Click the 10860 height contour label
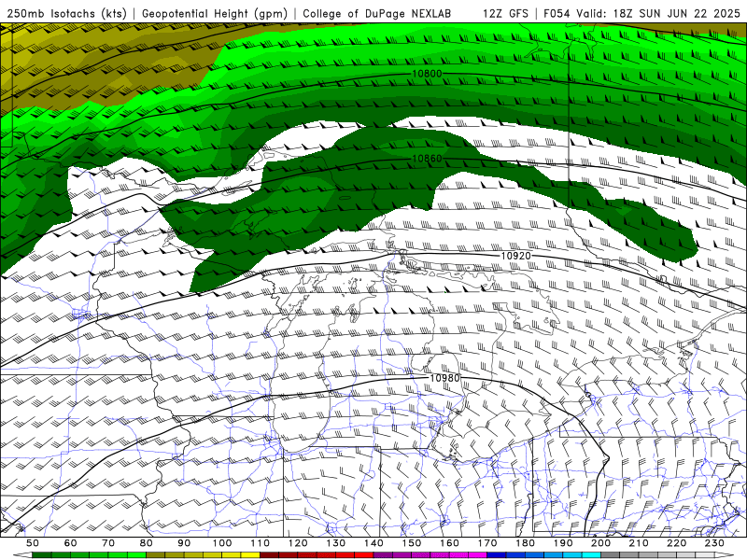 point(427,158)
